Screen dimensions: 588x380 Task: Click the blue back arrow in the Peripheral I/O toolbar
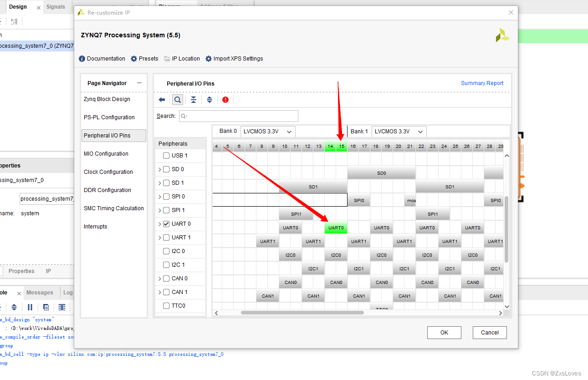(162, 100)
